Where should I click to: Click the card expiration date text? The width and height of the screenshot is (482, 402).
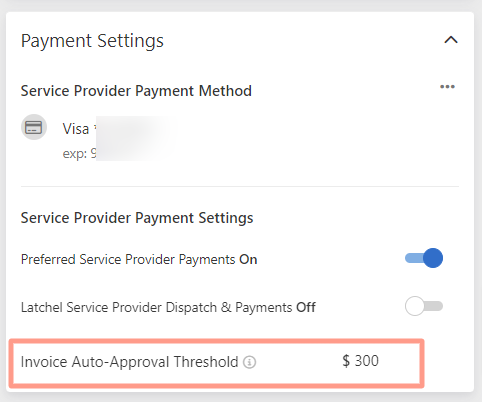coord(80,153)
